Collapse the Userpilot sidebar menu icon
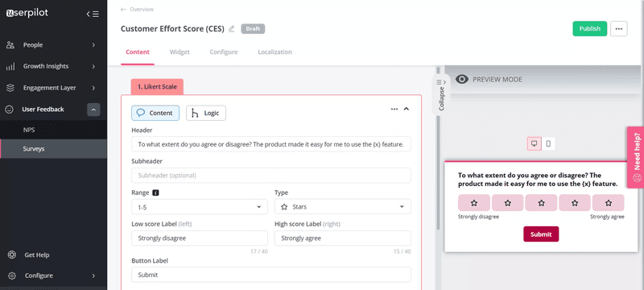The height and width of the screenshot is (290, 644). point(93,14)
